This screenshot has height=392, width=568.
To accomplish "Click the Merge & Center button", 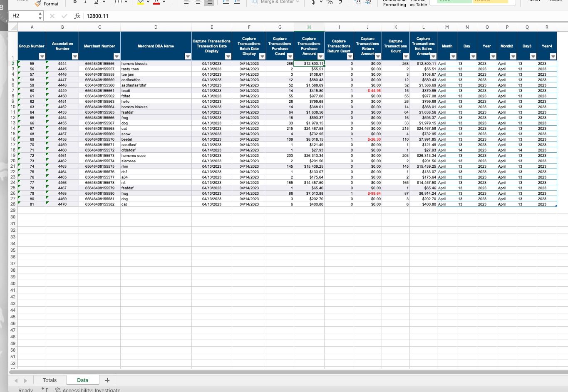I will click(275, 2).
